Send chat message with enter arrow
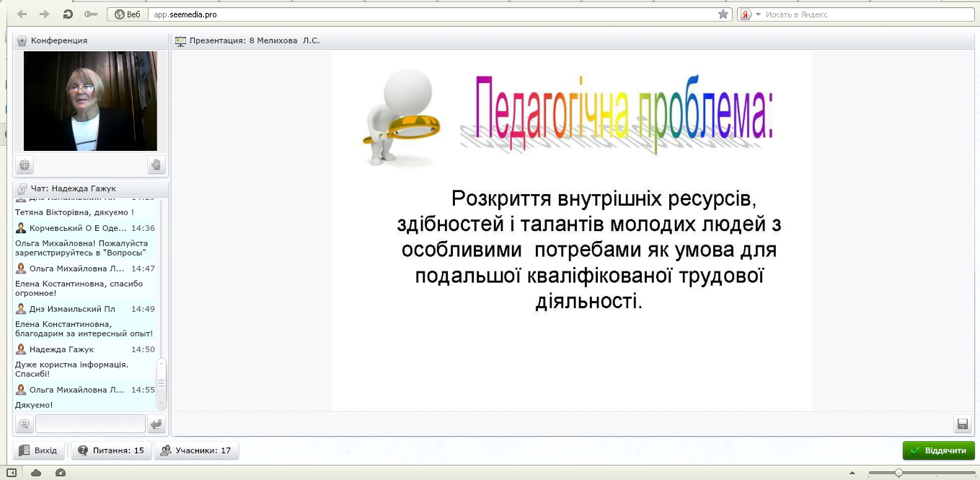Viewport: 980px width, 480px height. point(156,424)
